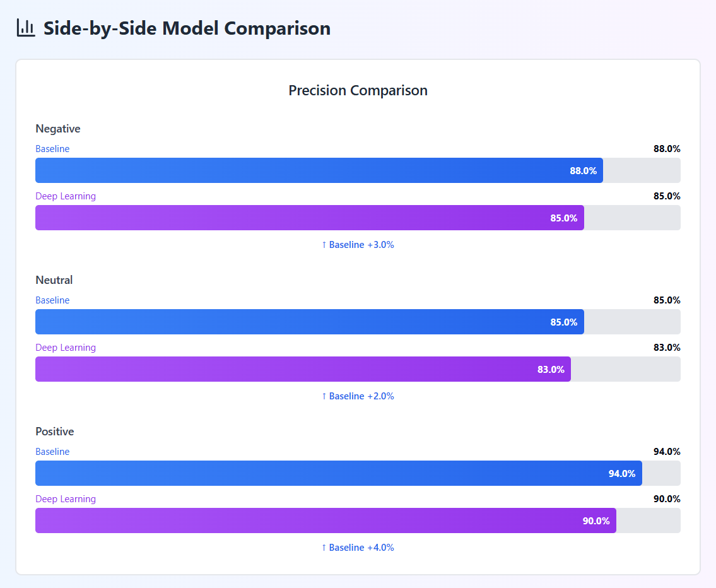Click the Baseline label under Negative

[52, 149]
